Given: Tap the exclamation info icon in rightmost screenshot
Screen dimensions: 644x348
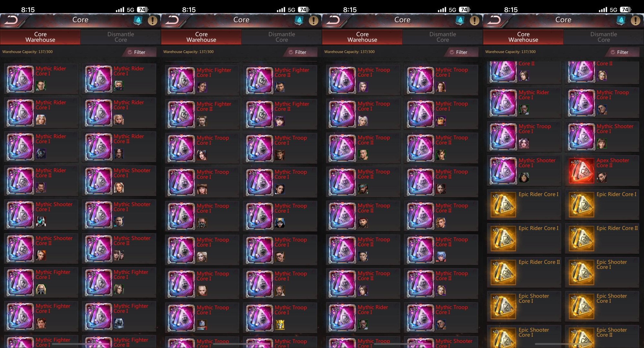Looking at the screenshot, I should (x=635, y=20).
